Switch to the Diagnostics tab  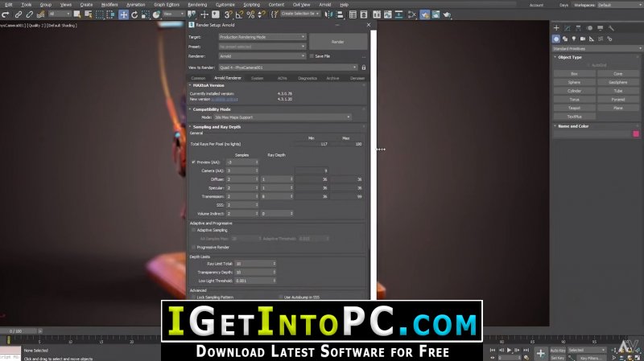[308, 78]
